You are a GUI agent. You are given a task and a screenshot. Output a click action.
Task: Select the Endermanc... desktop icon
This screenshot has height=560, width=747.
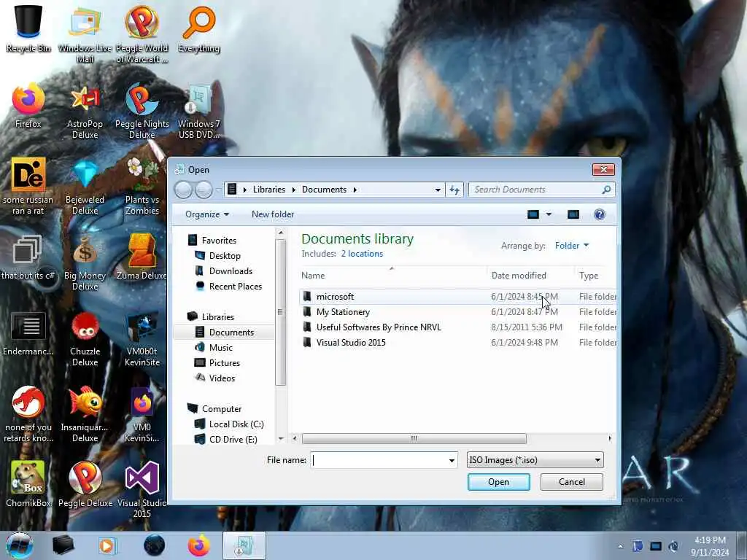point(28,333)
